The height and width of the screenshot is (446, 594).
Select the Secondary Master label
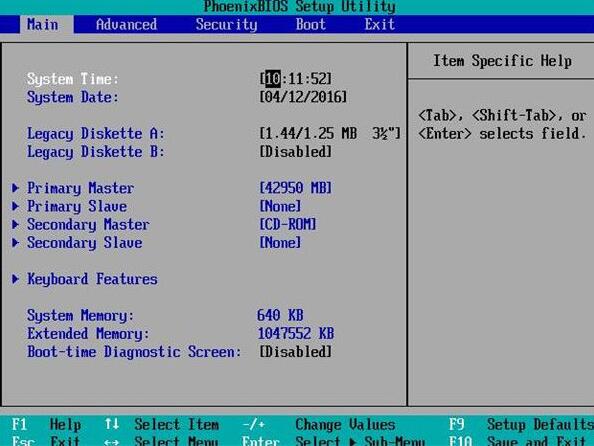coord(88,224)
